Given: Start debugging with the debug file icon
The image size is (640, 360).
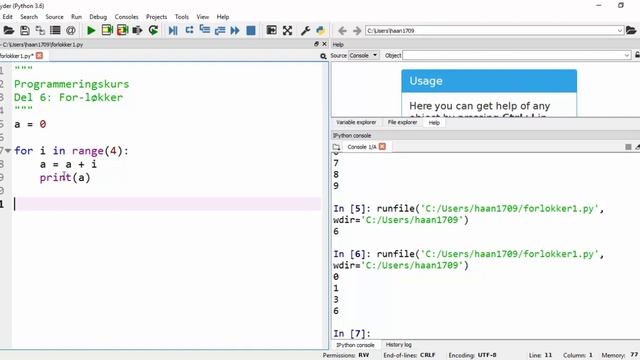Looking at the screenshot, I should click(173, 30).
